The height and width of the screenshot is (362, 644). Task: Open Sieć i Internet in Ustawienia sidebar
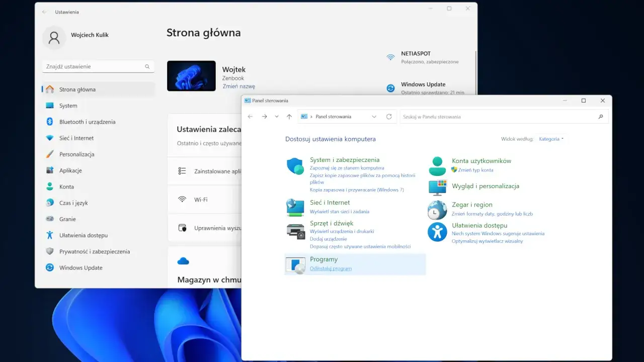(x=99, y=138)
